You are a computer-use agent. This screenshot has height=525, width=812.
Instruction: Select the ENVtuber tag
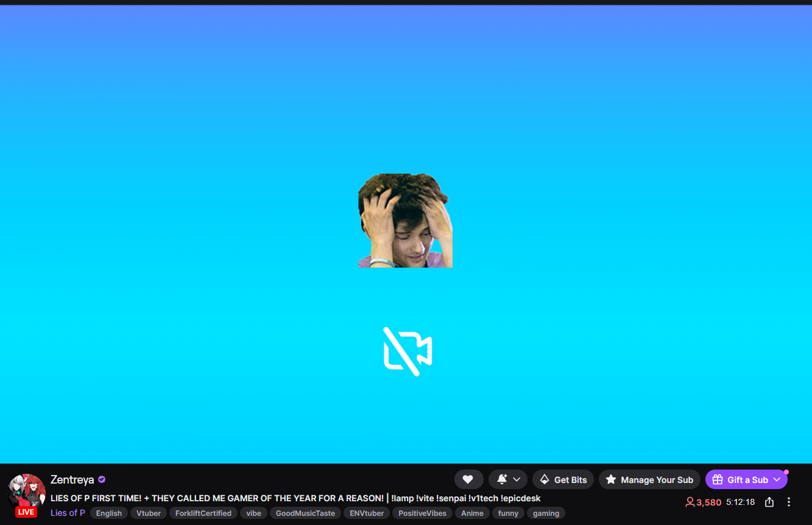367,513
